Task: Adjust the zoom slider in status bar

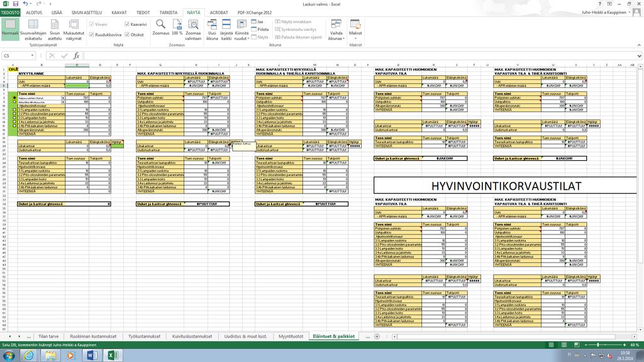Action: [599, 345]
